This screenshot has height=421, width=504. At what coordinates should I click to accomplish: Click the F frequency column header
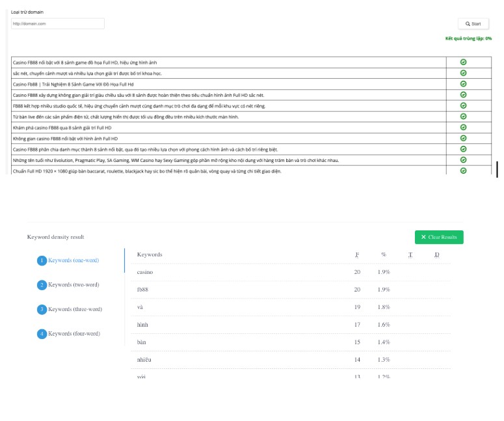coord(357,254)
